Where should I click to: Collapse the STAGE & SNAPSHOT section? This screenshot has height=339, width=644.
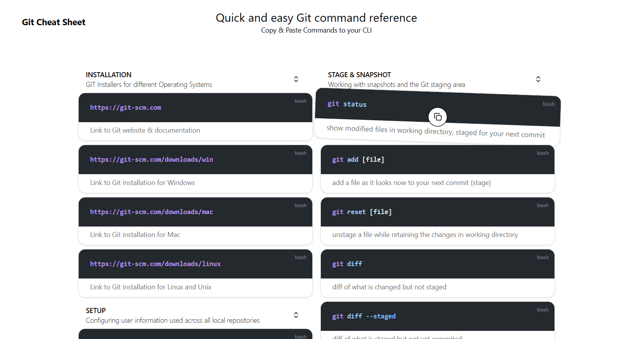(x=538, y=79)
